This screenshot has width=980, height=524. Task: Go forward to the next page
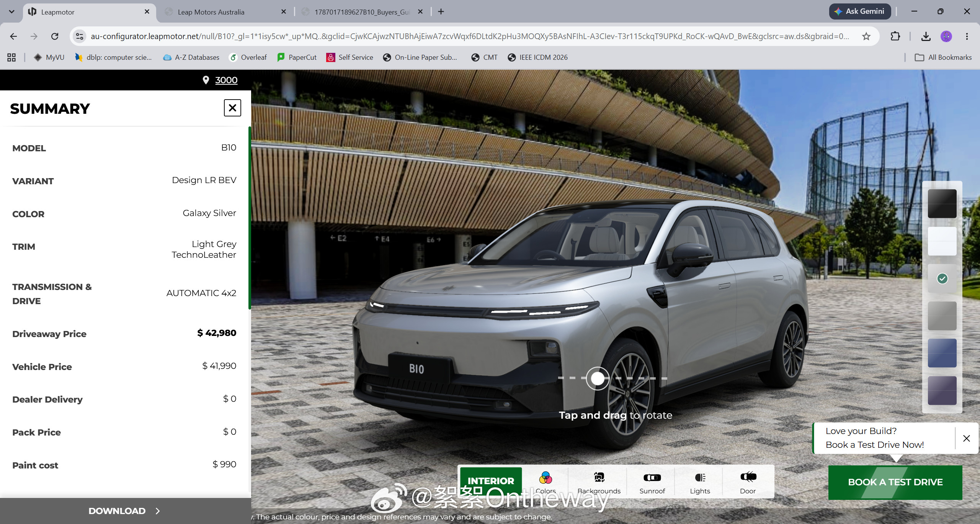click(x=34, y=36)
